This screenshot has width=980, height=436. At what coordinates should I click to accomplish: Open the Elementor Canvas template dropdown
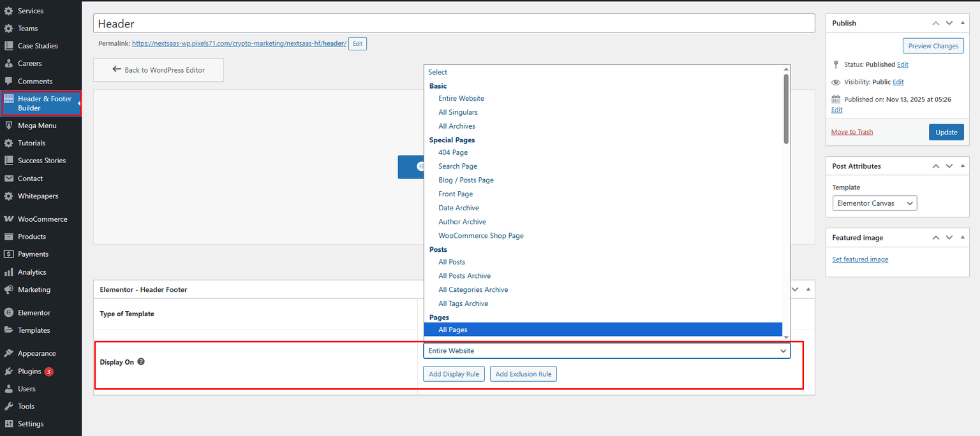pyautogui.click(x=874, y=203)
